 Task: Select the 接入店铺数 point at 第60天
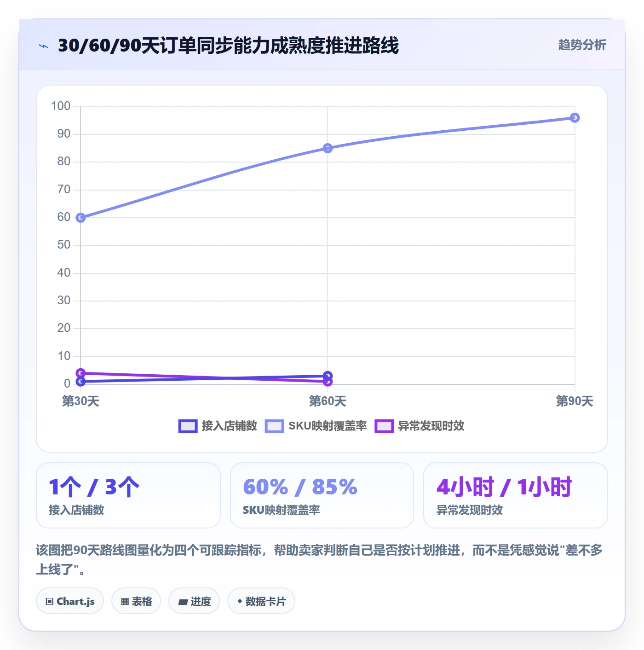[328, 376]
